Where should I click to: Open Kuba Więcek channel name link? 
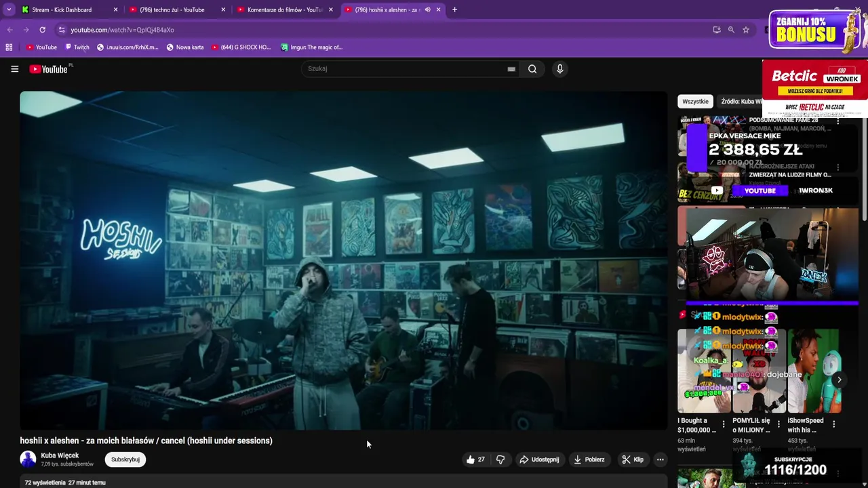60,455
